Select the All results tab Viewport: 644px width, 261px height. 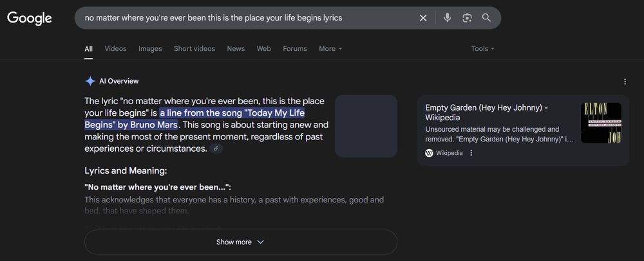(x=88, y=49)
